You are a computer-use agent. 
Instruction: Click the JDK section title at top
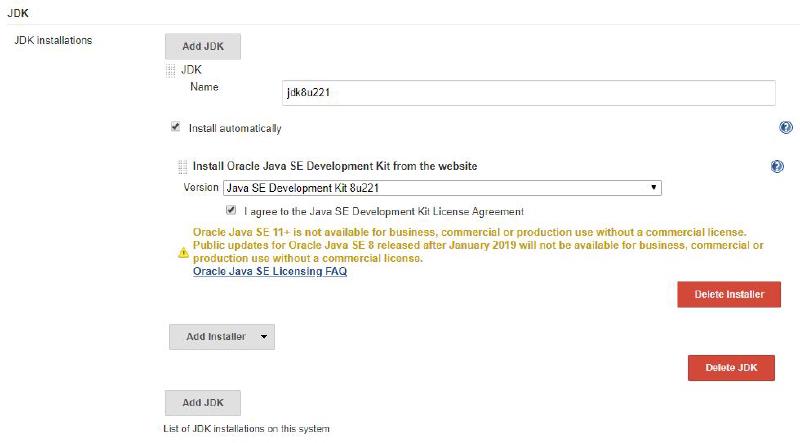[x=18, y=13]
